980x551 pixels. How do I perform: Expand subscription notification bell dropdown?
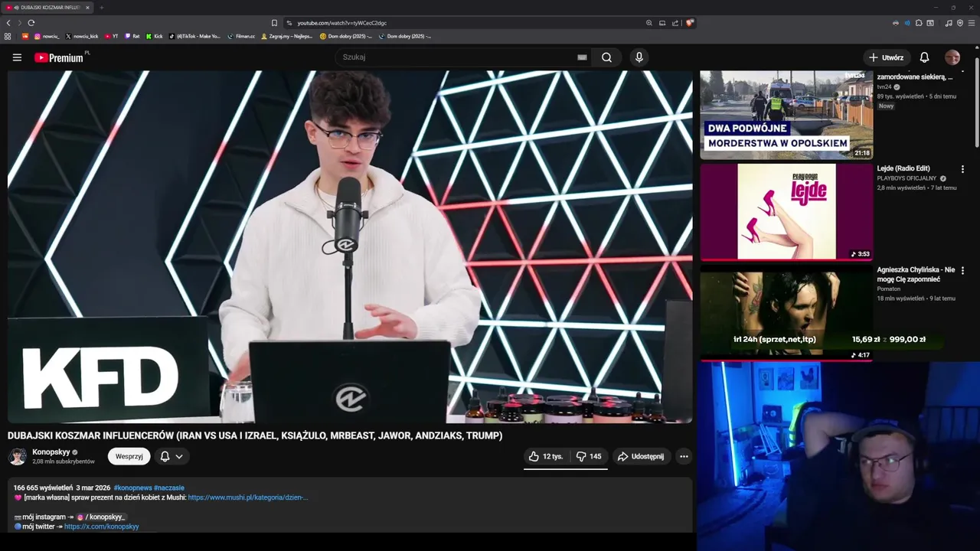[171, 456]
